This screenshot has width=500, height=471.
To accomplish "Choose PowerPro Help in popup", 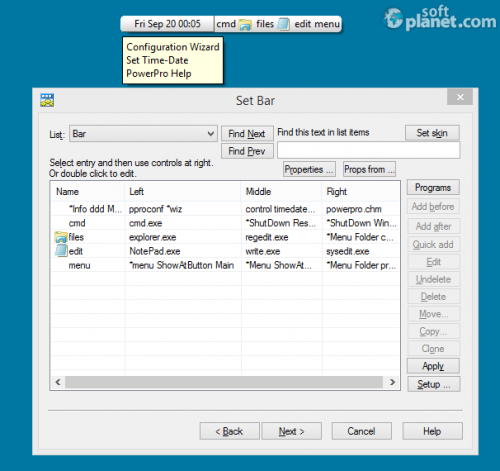I will click(159, 74).
